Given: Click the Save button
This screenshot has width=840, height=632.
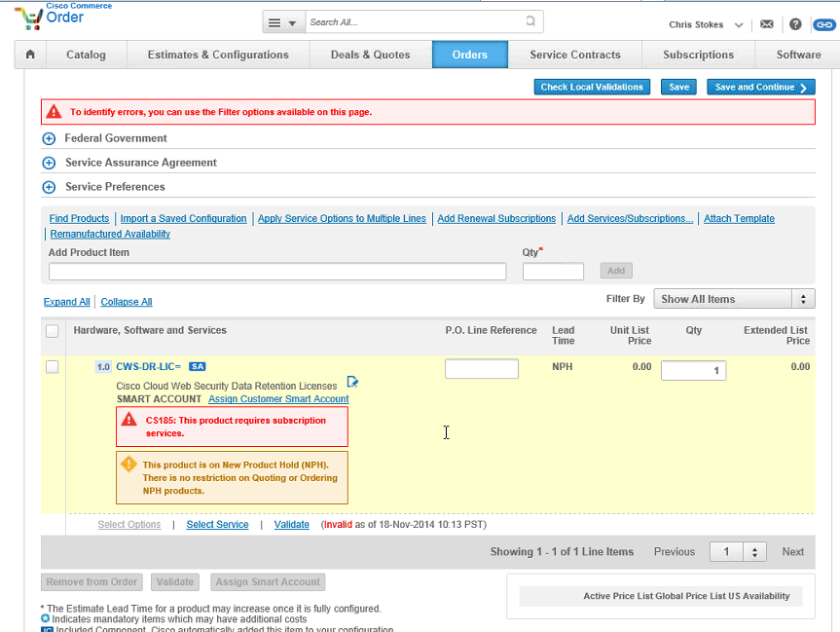Looking at the screenshot, I should point(678,87).
